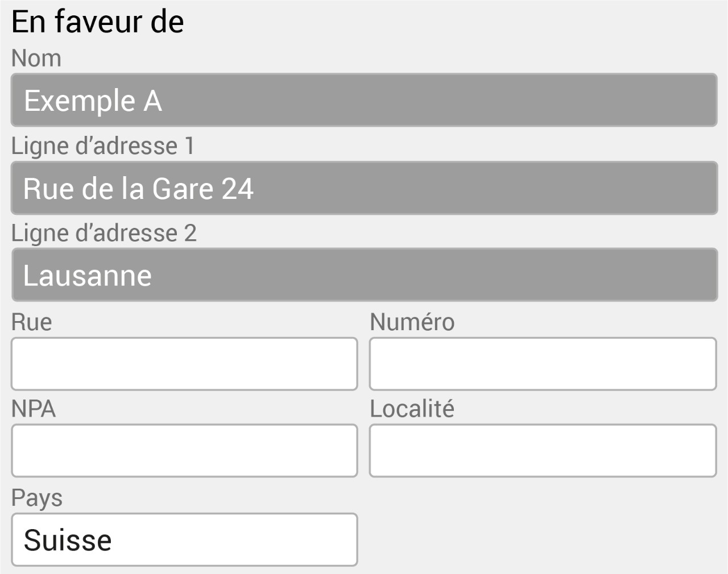The width and height of the screenshot is (728, 574).
Task: Click the 'Ligne d'adresse 1' label
Action: point(103,146)
